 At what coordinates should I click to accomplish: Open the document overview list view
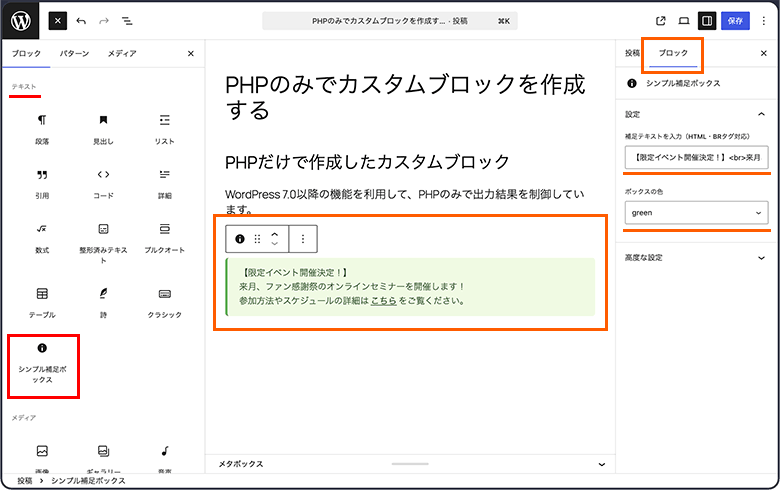[127, 21]
